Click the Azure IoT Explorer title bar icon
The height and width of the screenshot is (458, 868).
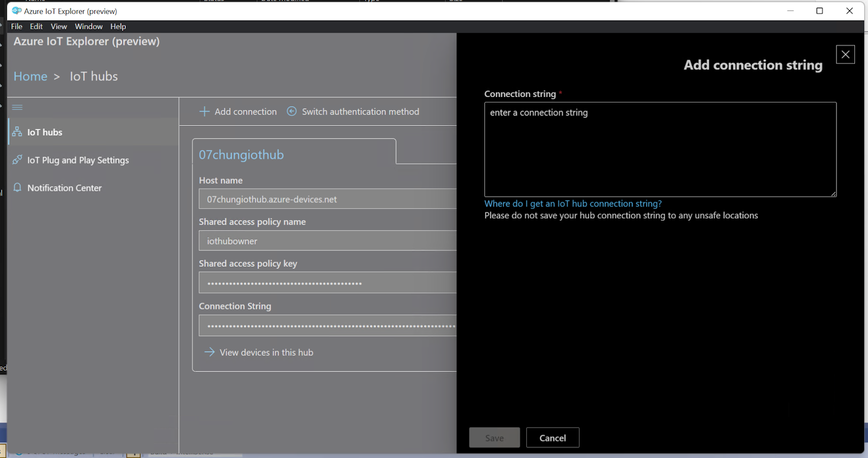17,11
